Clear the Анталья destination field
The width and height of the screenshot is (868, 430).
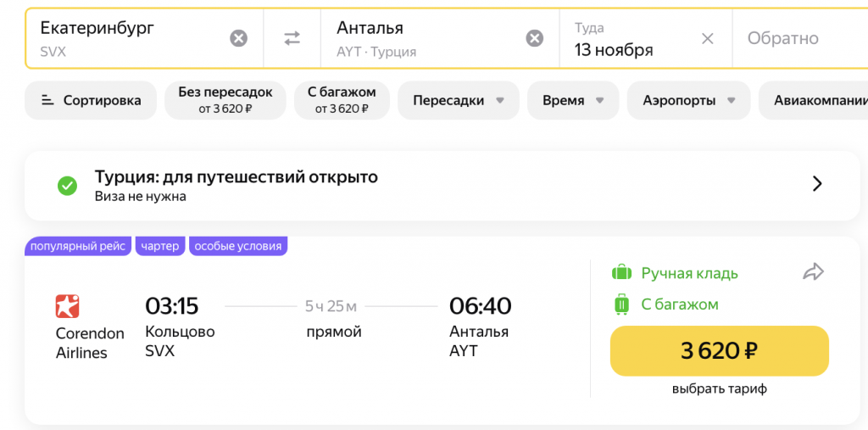point(534,38)
